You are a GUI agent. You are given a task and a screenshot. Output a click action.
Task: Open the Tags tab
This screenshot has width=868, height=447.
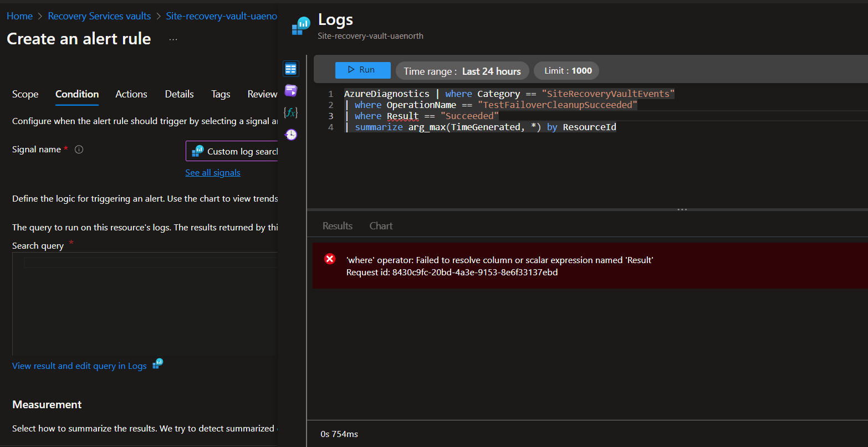(x=220, y=94)
